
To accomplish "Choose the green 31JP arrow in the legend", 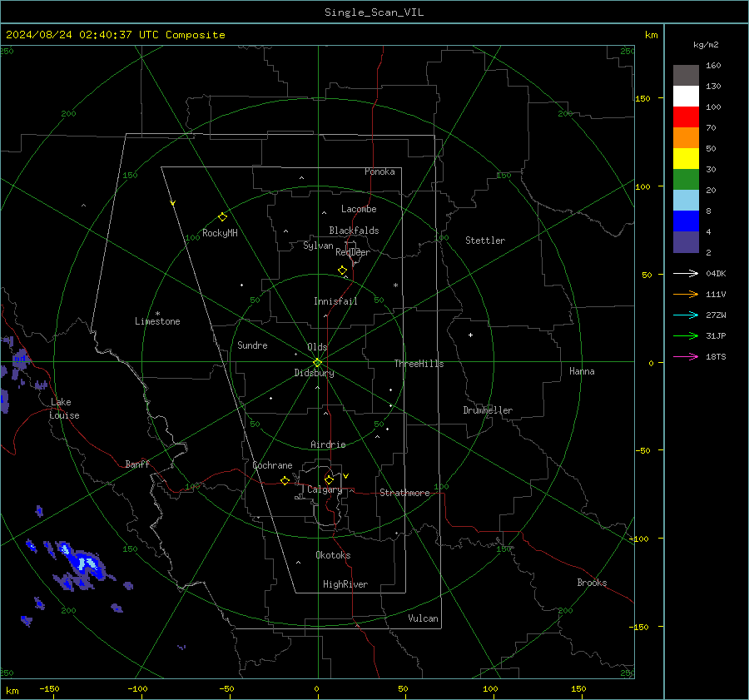I will tap(686, 336).
